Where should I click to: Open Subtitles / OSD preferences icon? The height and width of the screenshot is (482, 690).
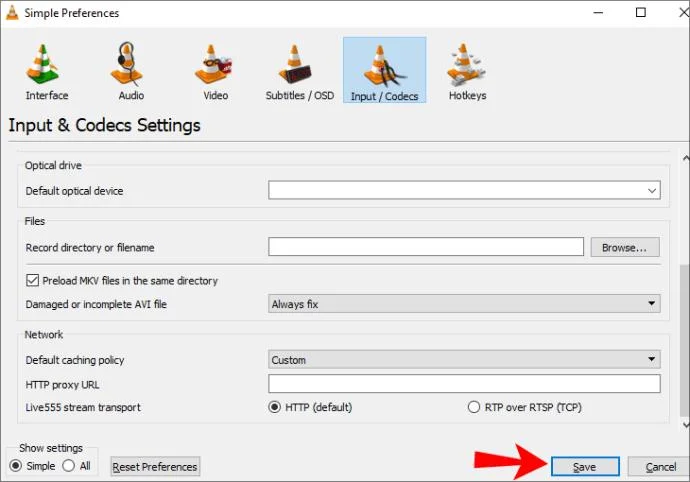(x=295, y=64)
